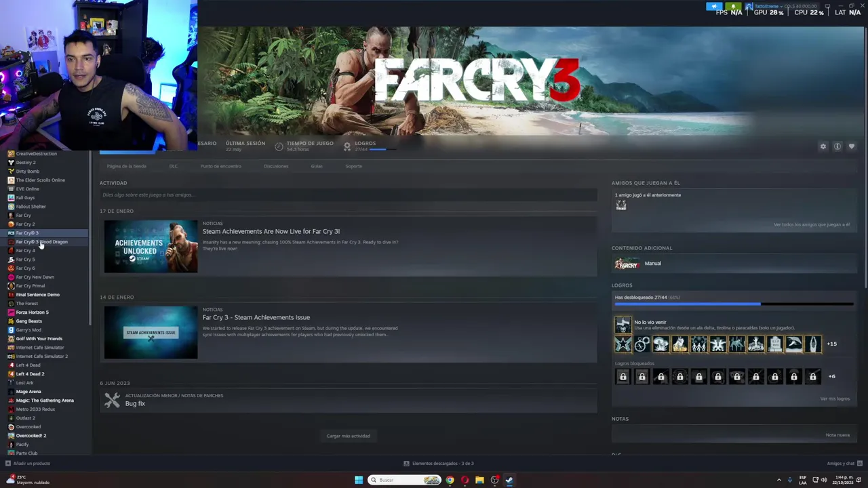Viewport: 868px width, 488px height.
Task: Open the DLC tab
Action: click(174, 166)
